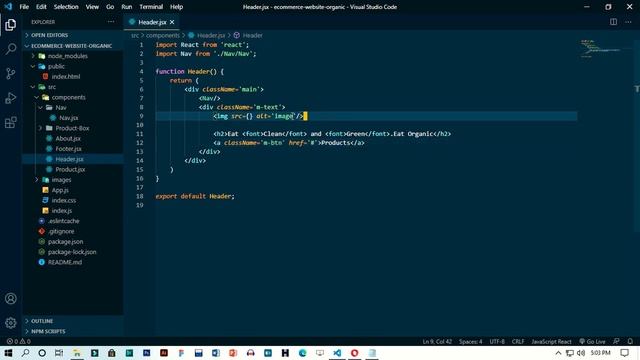Open Windows taskbar search
This screenshot has height=360, width=640.
click(x=25, y=353)
